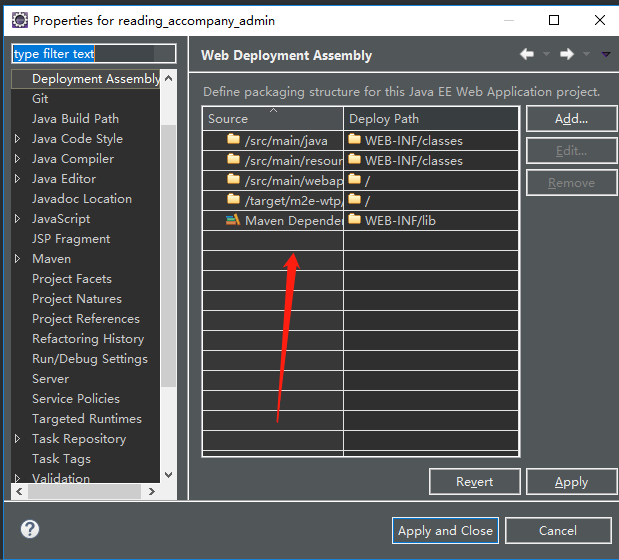619x560 pixels.
Task: Open the purple view menu triangle
Action: pos(606,54)
